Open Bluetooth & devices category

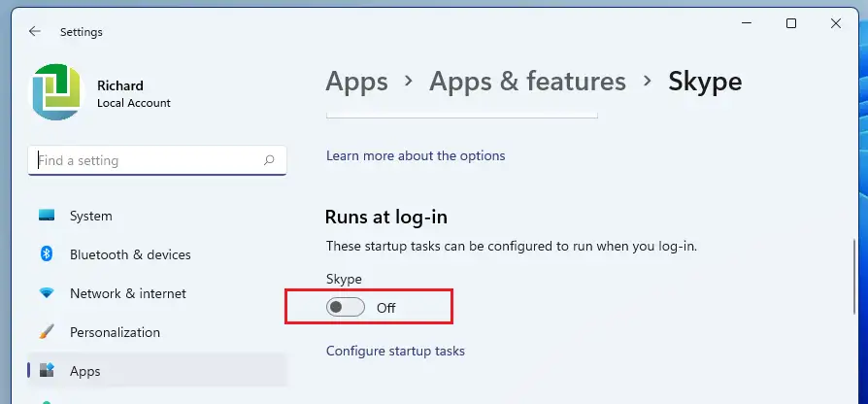click(x=157, y=254)
